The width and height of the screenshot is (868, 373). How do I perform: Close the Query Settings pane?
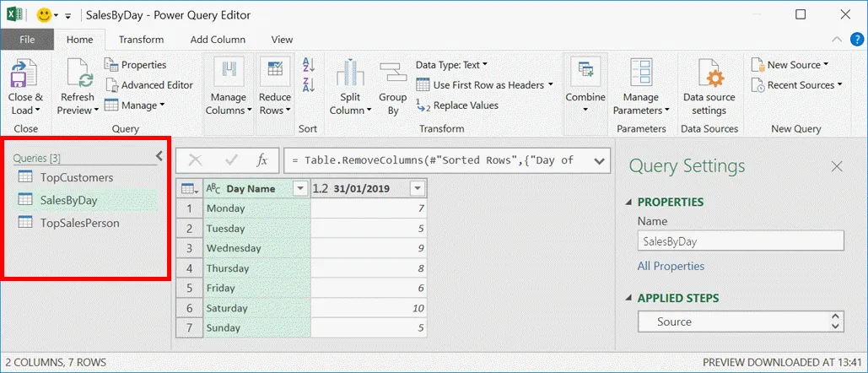[x=837, y=166]
